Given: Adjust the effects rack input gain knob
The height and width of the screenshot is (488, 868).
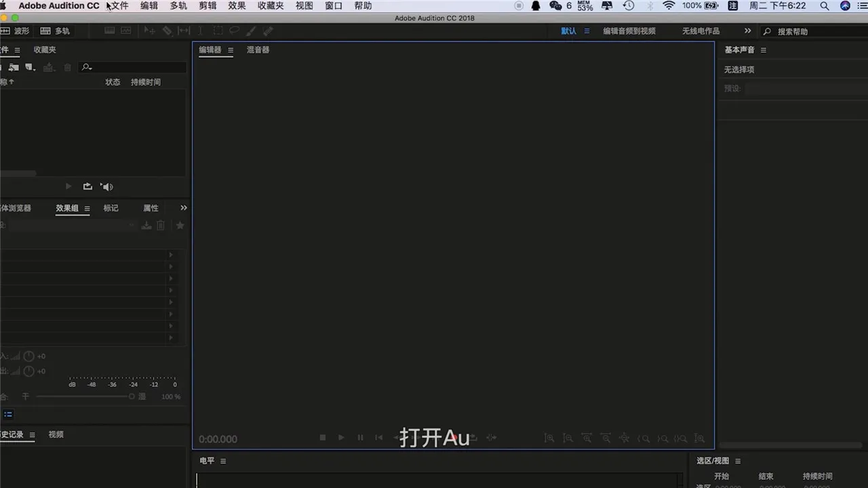Looking at the screenshot, I should 28,357.
